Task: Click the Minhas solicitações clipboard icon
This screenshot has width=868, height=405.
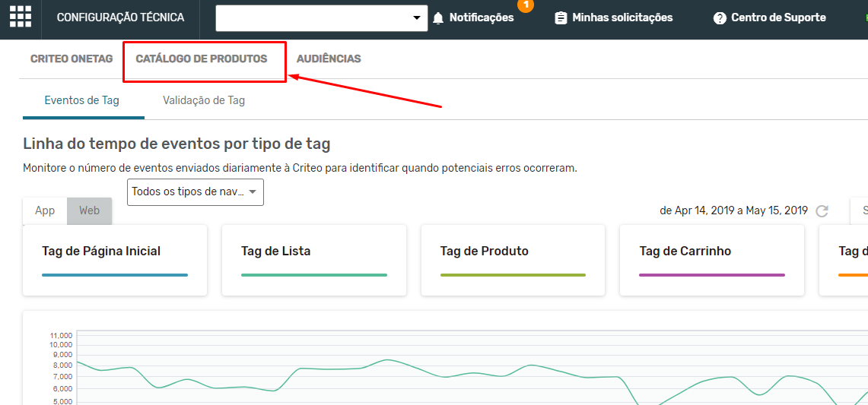Action: pyautogui.click(x=561, y=18)
